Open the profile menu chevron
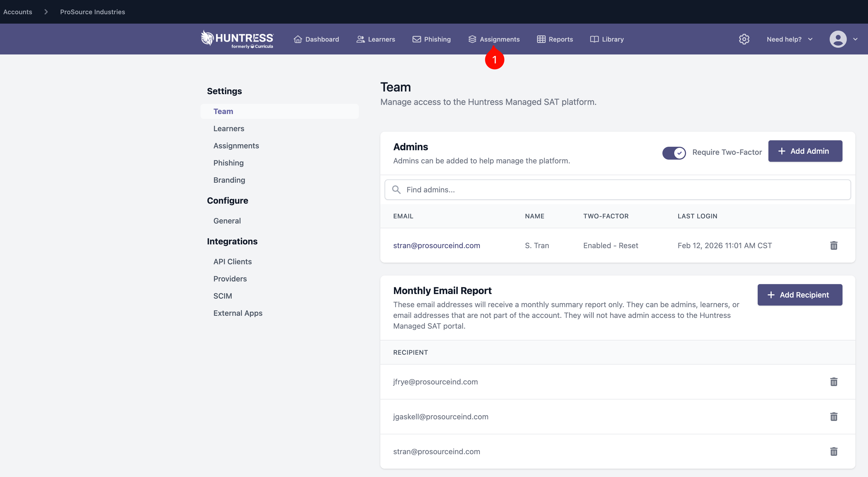The height and width of the screenshot is (477, 868). pyautogui.click(x=855, y=39)
